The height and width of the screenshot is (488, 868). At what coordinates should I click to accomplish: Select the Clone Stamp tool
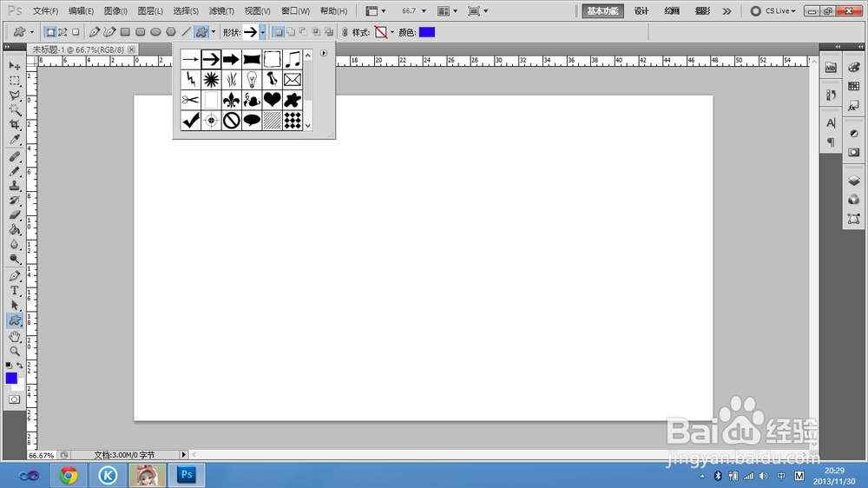click(x=15, y=186)
